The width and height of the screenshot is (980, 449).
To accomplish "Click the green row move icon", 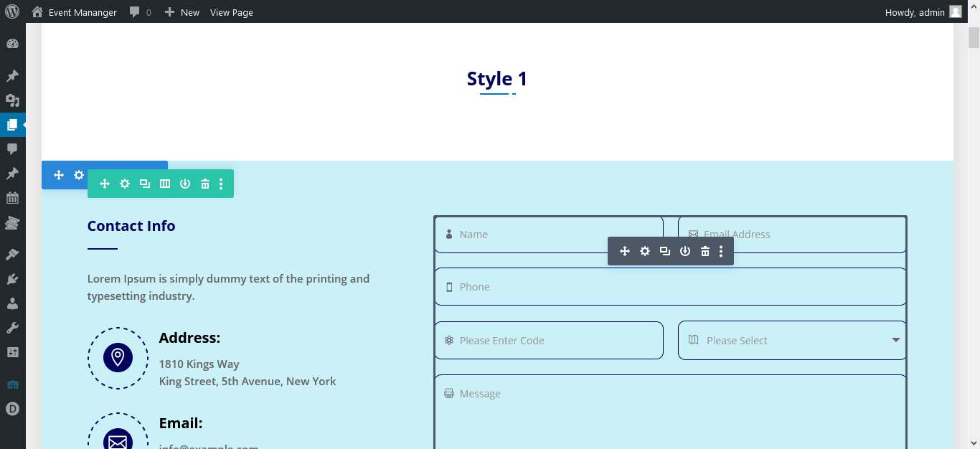I will pos(105,184).
